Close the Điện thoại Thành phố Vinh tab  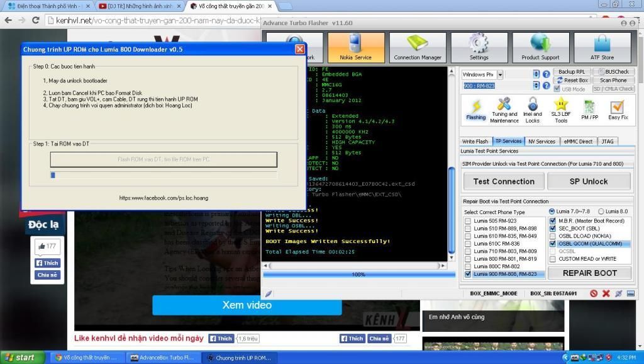(x=88, y=6)
